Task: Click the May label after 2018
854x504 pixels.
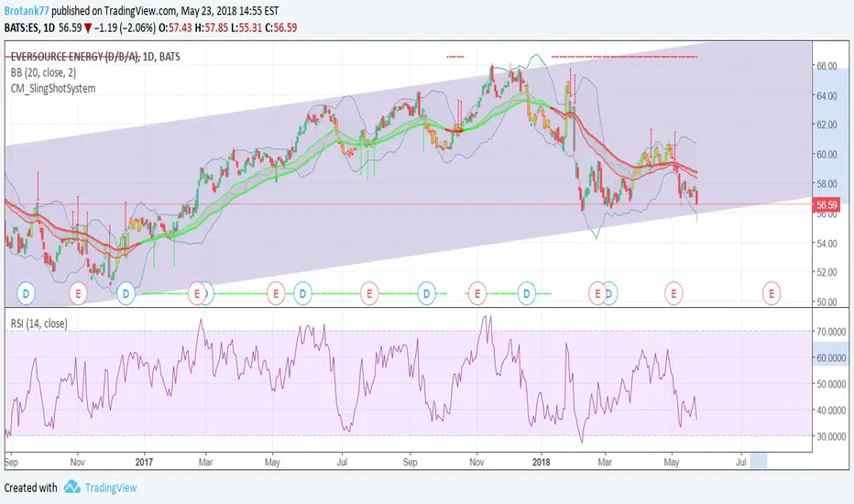Action: point(671,462)
